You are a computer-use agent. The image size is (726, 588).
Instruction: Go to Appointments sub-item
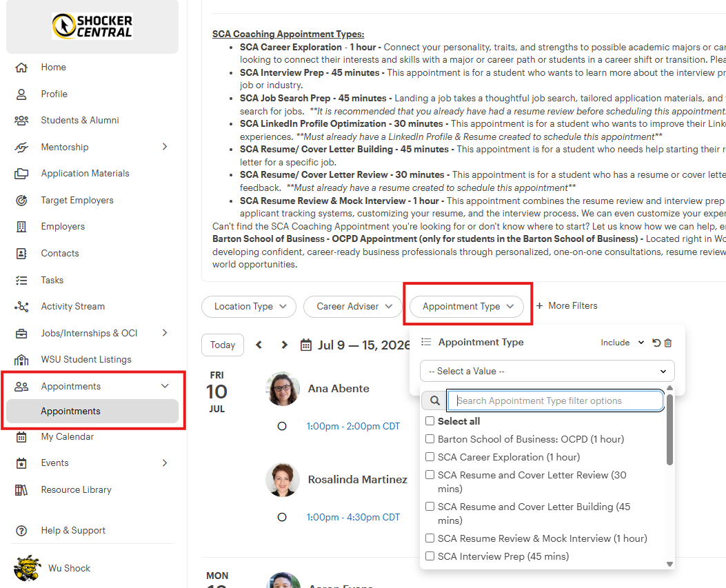[92, 411]
